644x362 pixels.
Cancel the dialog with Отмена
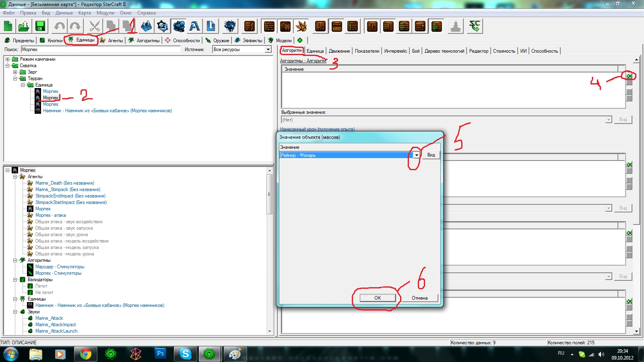click(419, 298)
